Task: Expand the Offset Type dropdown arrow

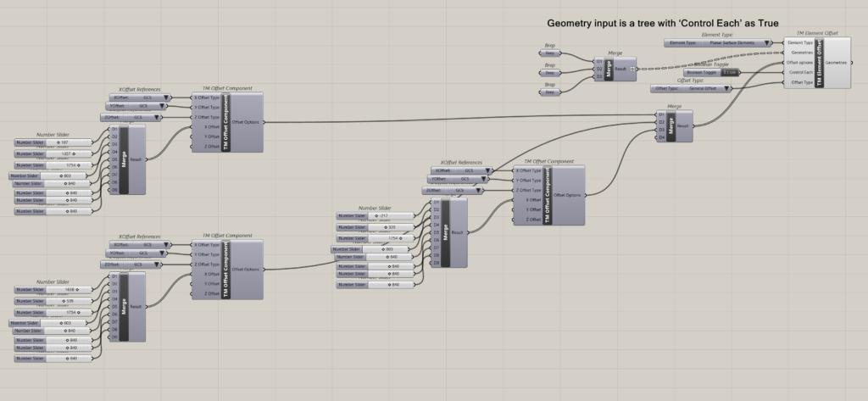Action: 726,88
